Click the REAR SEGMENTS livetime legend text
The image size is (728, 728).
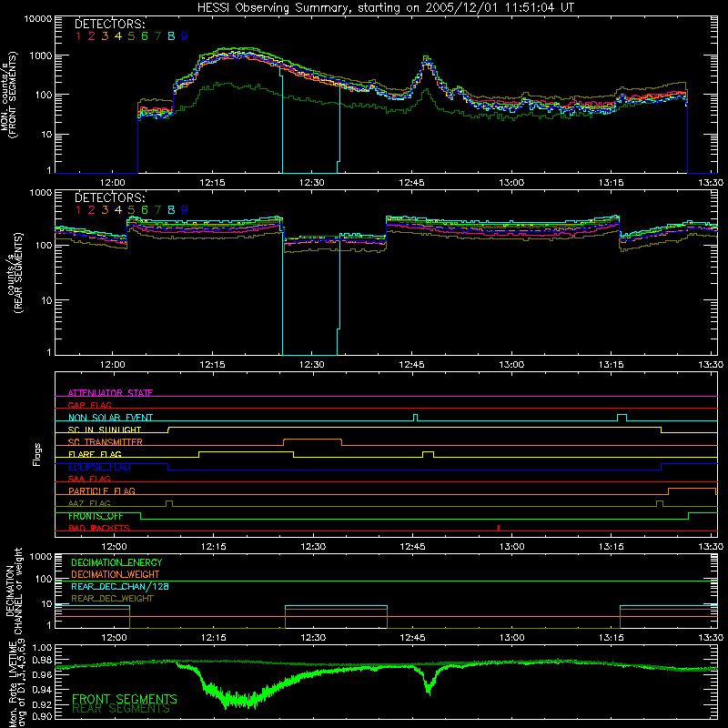click(121, 709)
